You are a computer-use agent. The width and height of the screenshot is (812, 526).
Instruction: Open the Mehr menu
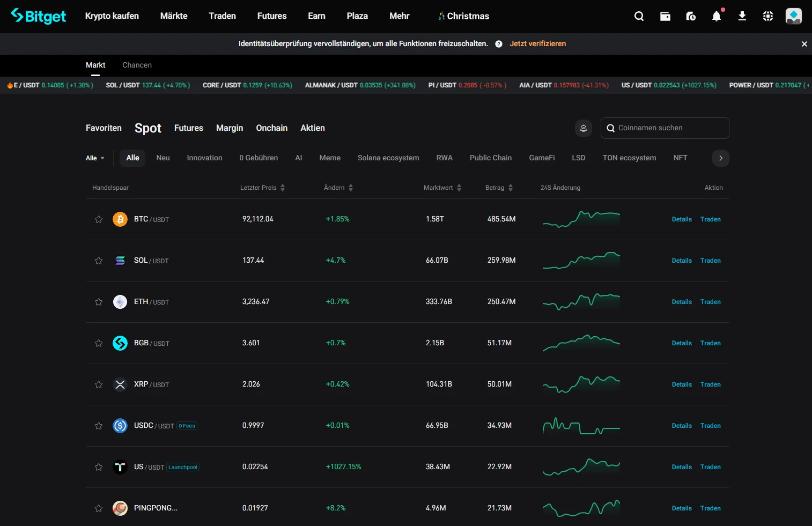pos(400,16)
